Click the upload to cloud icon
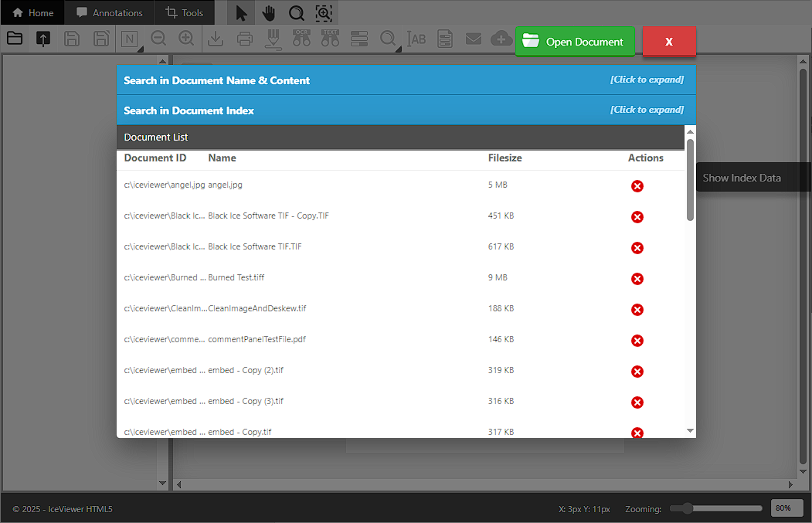This screenshot has width=812, height=523. pos(501,39)
